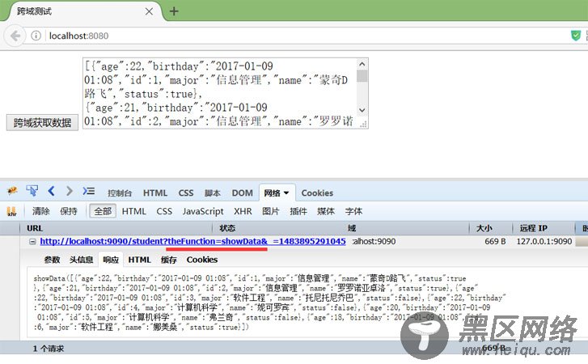The image size is (588, 364).
Task: Click the textarea scroll up arrow
Action: (x=362, y=64)
